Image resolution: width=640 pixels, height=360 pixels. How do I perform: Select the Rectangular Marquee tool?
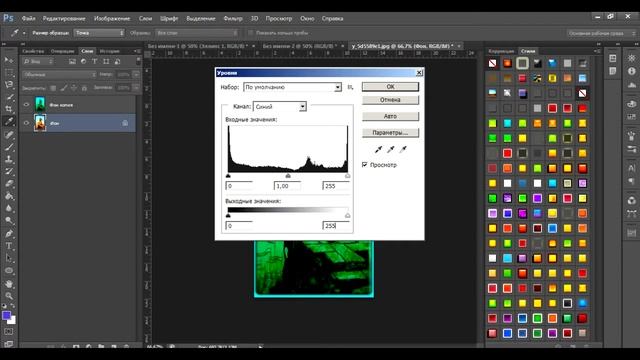pos(9,73)
